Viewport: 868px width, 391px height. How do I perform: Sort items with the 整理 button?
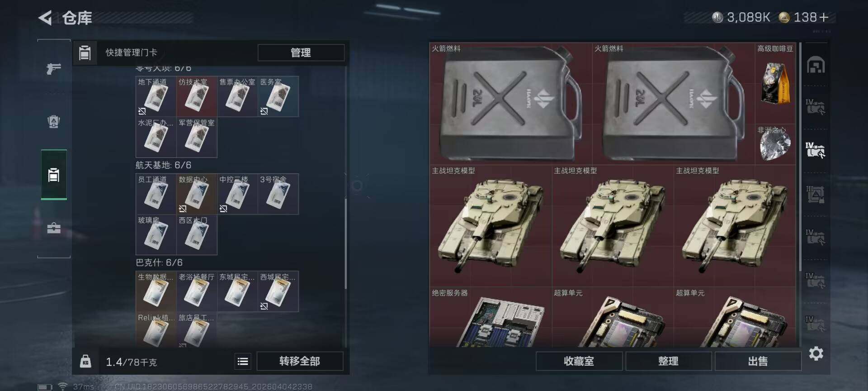668,361
